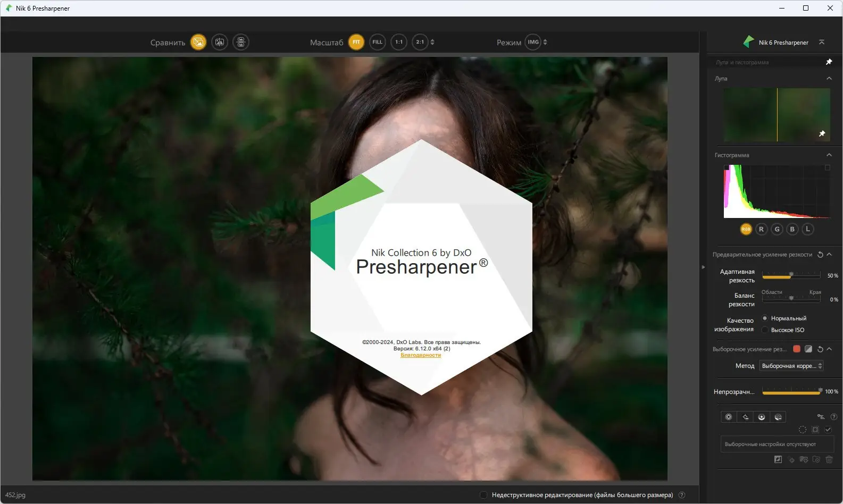Click the Presharpener splash logo
The height and width of the screenshot is (504, 843).
pyautogui.click(x=421, y=267)
